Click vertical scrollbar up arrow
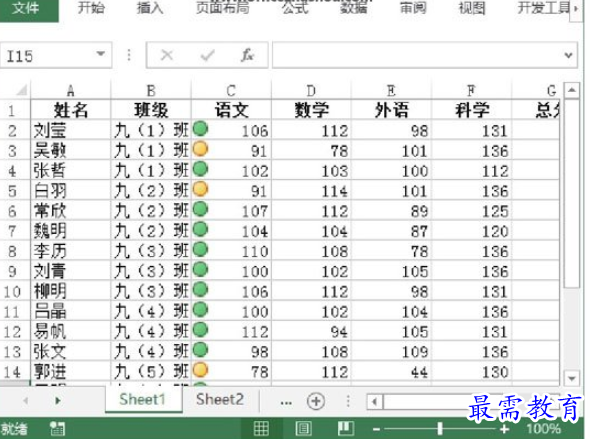This screenshot has height=439, width=590. click(572, 90)
